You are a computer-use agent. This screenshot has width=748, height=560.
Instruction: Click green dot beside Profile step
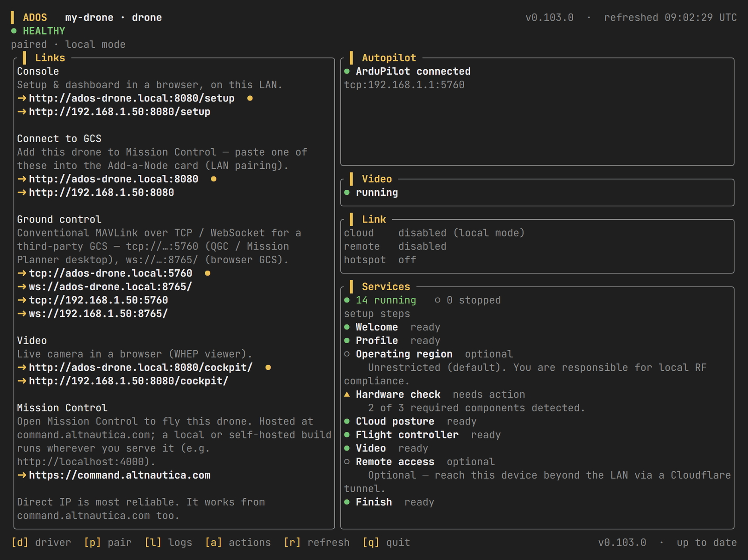347,341
